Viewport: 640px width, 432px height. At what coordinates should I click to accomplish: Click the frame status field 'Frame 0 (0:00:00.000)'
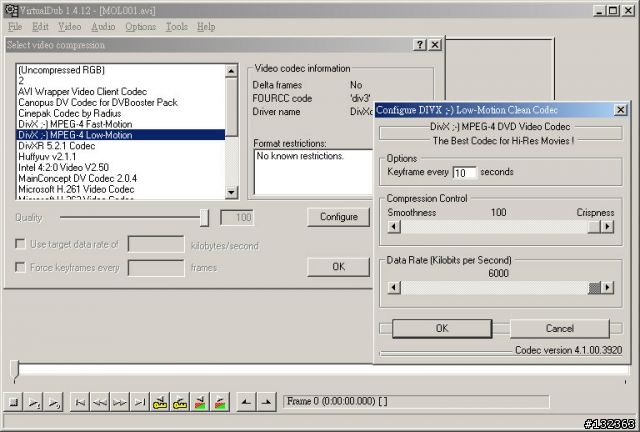click(x=416, y=401)
